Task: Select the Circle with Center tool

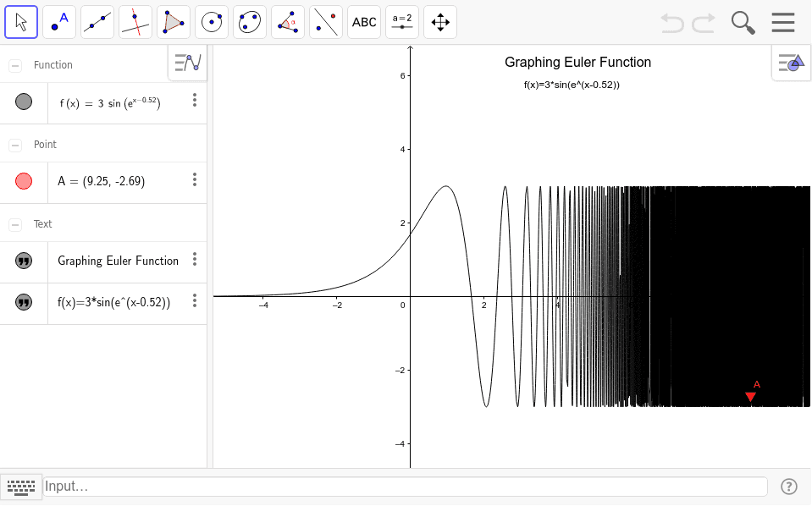Action: (x=212, y=22)
